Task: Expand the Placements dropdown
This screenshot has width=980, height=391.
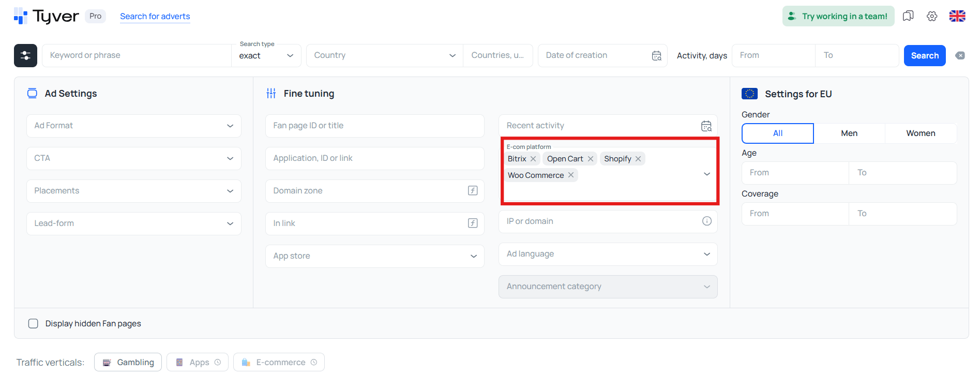Action: (x=134, y=191)
